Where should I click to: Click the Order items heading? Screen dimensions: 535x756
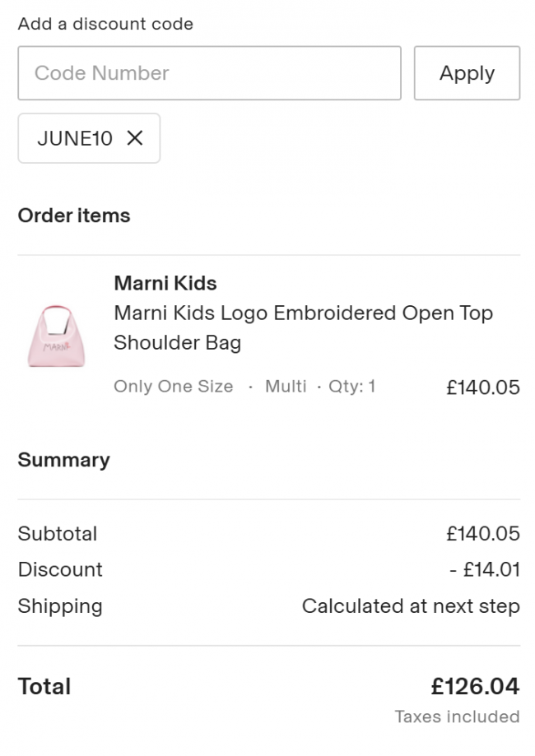coord(74,216)
